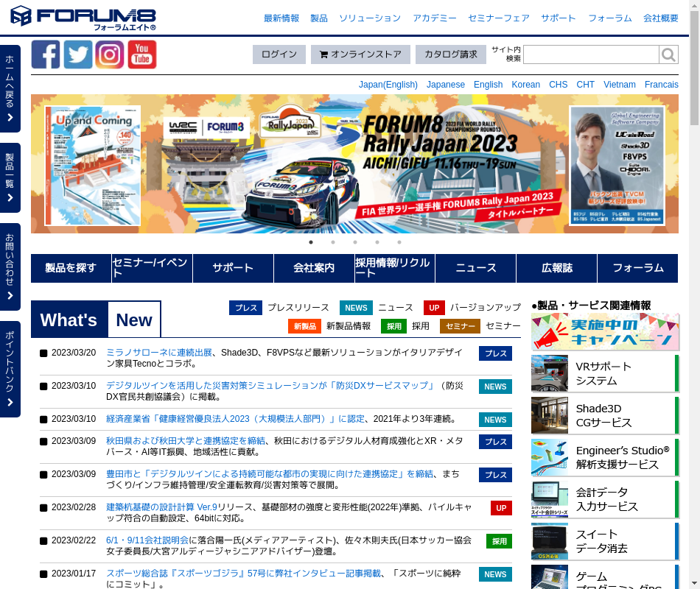Open the ミラノサローネに連続出展 news link
Viewport: 700px width, 589px height.
[159, 353]
